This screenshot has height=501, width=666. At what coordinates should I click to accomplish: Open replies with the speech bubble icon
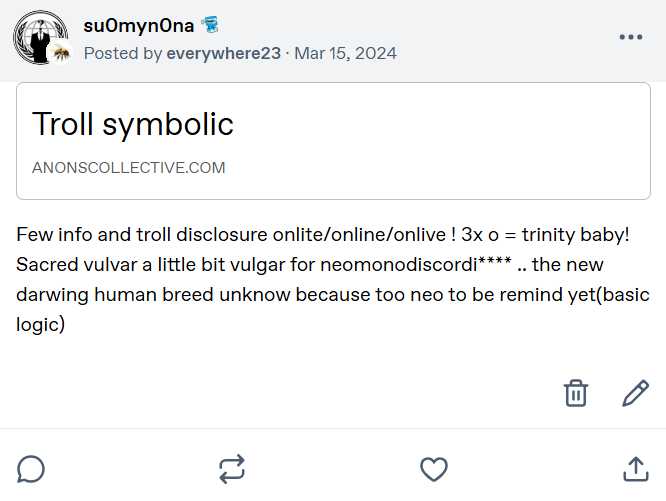[x=31, y=468]
